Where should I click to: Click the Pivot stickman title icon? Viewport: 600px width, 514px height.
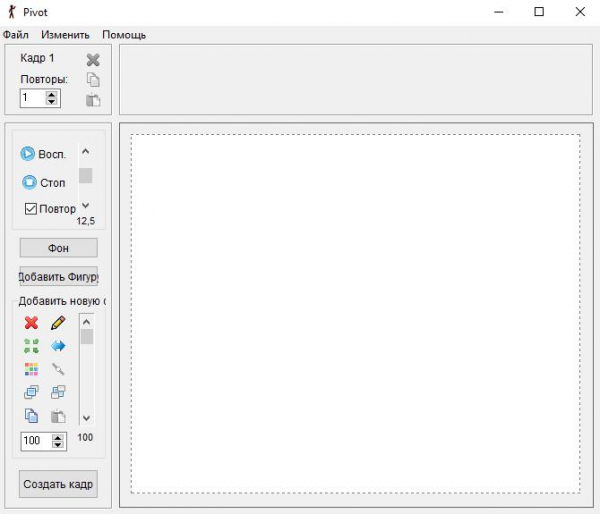(x=12, y=12)
